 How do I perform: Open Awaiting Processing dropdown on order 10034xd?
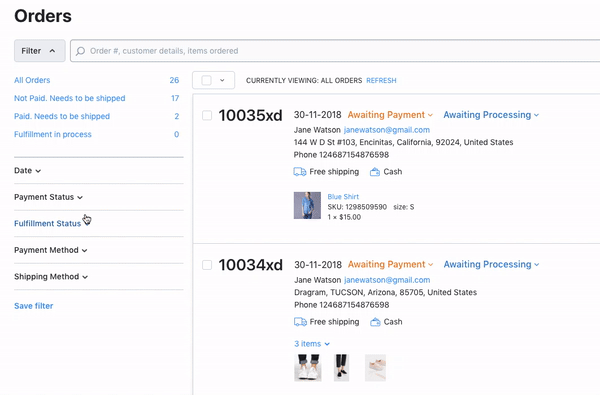491,264
